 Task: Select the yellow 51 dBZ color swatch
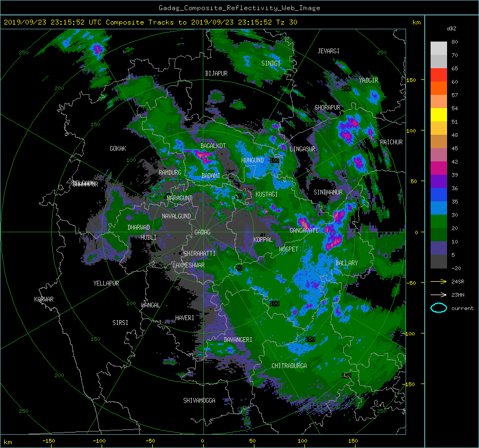(x=439, y=115)
